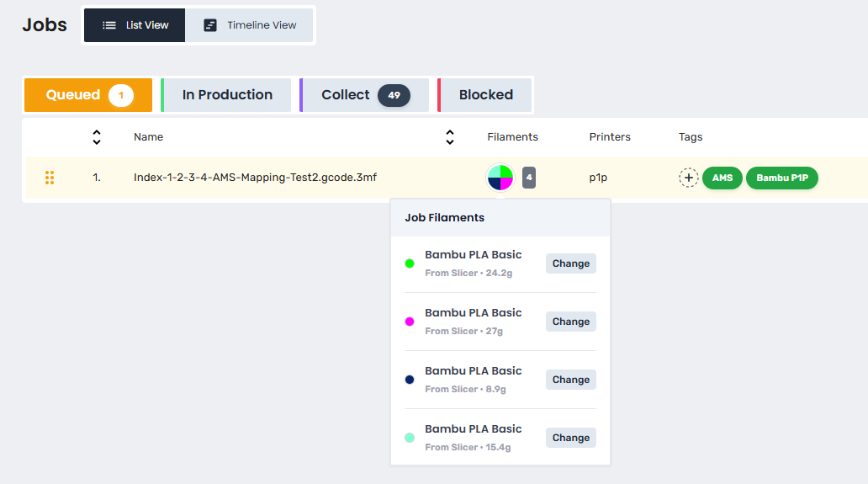This screenshot has width=868, height=484.
Task: Click the timeline icon in Timeline View
Action: (209, 25)
